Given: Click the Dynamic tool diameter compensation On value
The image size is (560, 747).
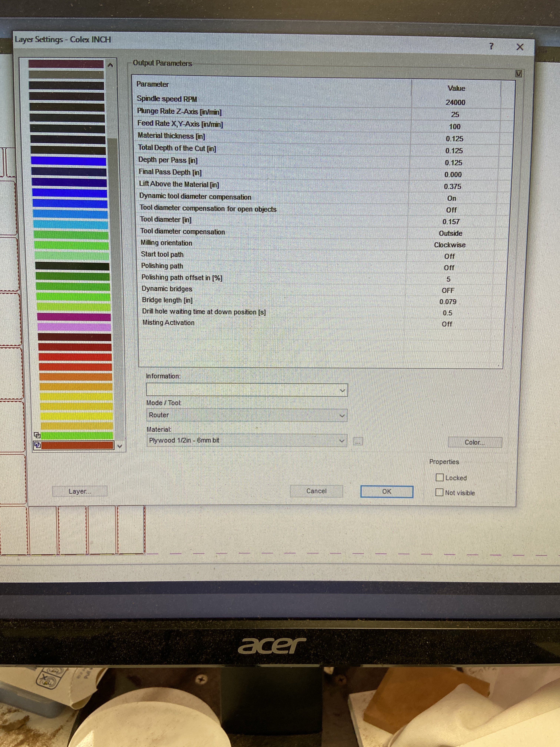Looking at the screenshot, I should pyautogui.click(x=451, y=198).
